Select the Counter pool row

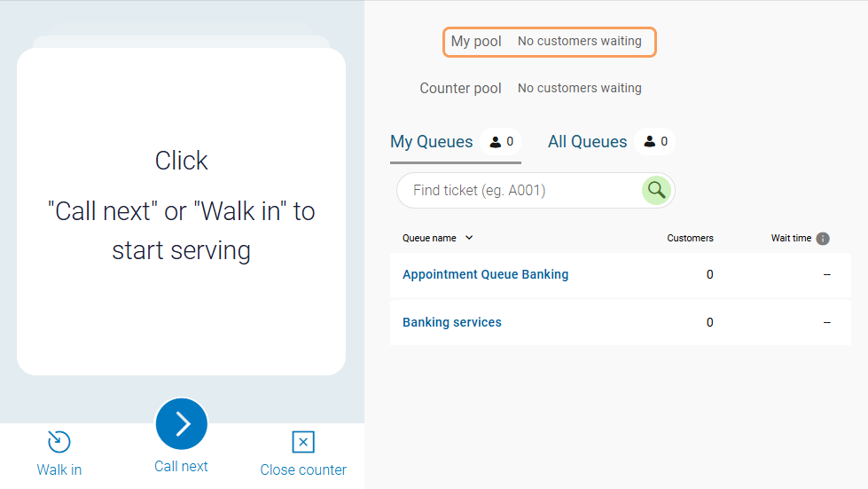click(x=530, y=89)
